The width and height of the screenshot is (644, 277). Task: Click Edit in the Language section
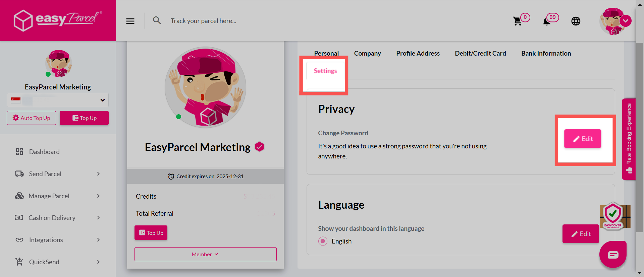[x=581, y=234]
